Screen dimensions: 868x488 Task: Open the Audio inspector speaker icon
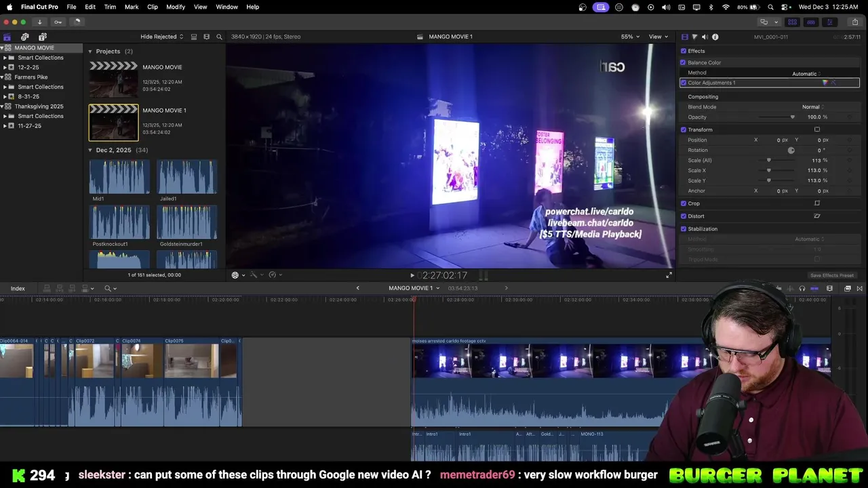(705, 37)
